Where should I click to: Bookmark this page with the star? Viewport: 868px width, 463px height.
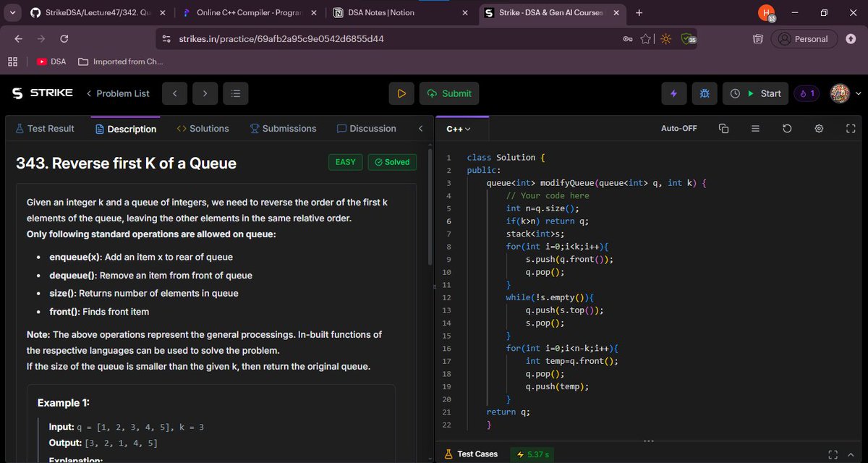(647, 39)
